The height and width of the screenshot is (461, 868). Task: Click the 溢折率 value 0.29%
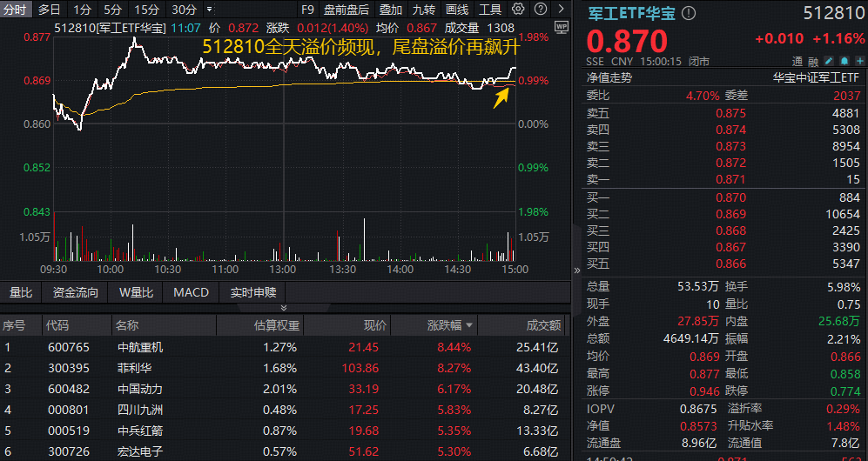(844, 409)
